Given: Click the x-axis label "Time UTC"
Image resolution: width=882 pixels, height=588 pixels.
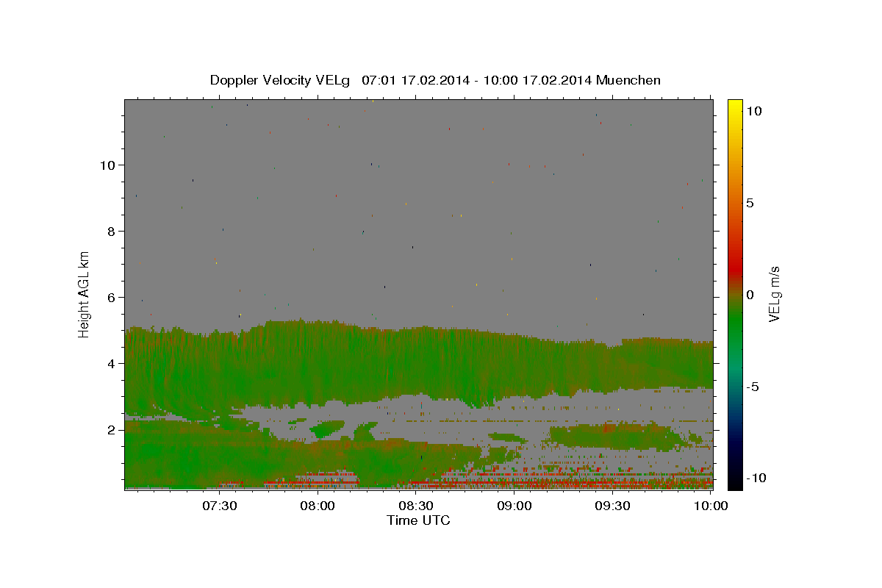Looking at the screenshot, I should pos(418,520).
